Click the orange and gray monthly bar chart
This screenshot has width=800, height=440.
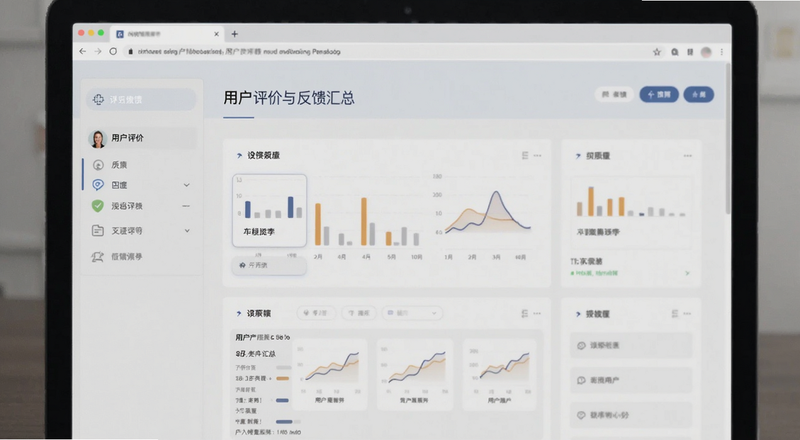point(367,221)
